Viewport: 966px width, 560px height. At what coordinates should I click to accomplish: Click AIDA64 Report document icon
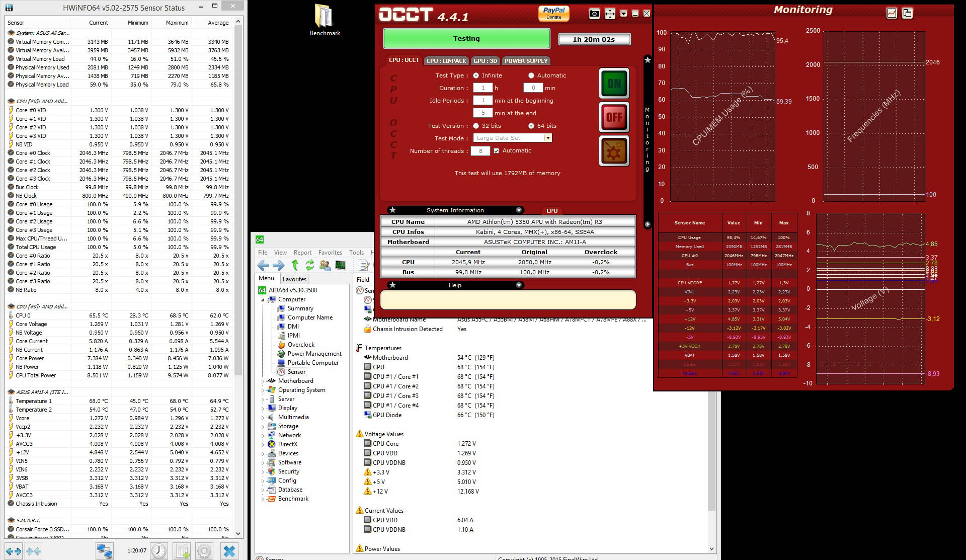coord(364,265)
